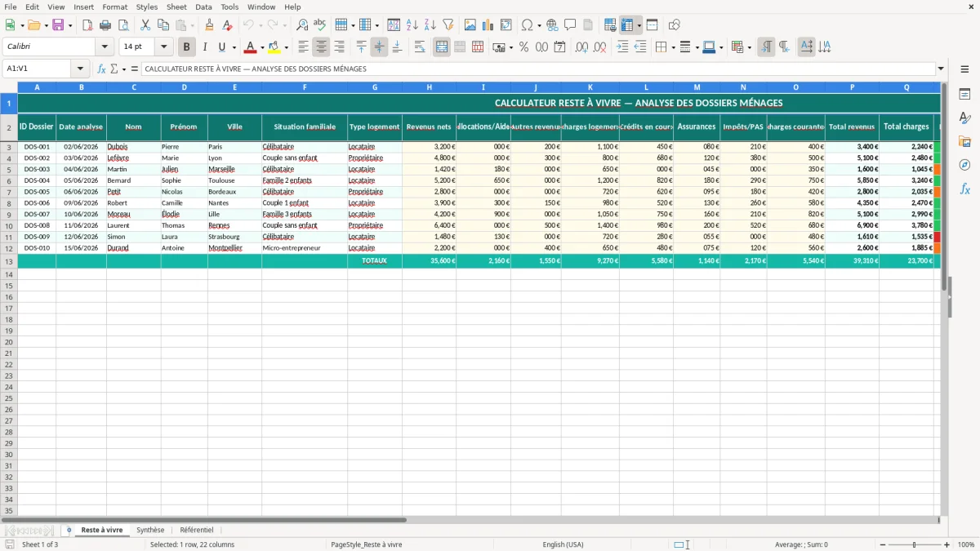The width and height of the screenshot is (980, 551).
Task: Click the Export as PDF icon
Action: 87,25
